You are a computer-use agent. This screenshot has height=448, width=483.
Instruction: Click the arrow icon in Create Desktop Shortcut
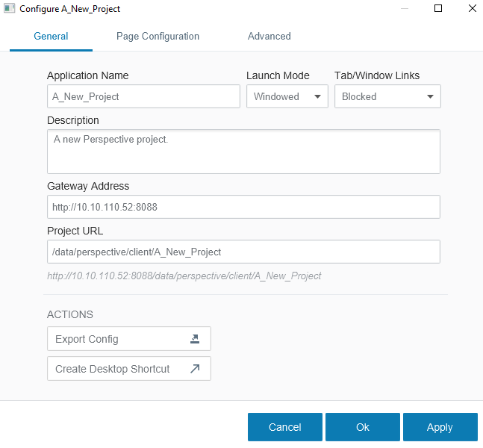coord(195,369)
